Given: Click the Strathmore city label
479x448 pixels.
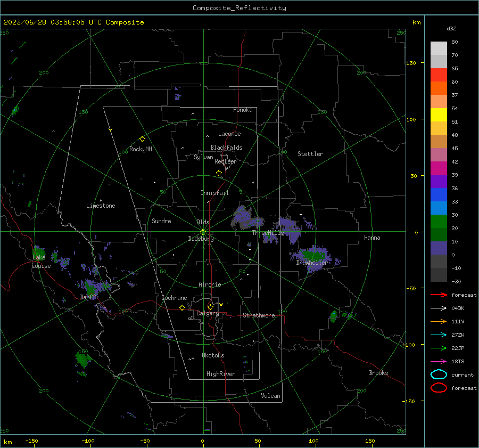Looking at the screenshot, I should (x=259, y=315).
